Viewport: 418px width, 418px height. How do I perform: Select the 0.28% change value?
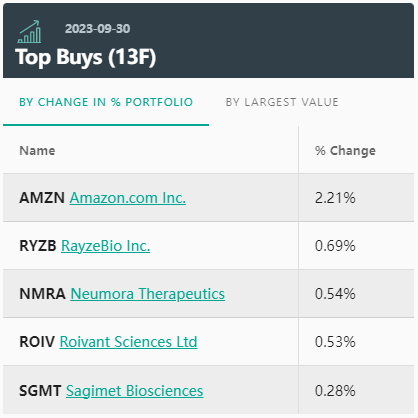point(335,391)
